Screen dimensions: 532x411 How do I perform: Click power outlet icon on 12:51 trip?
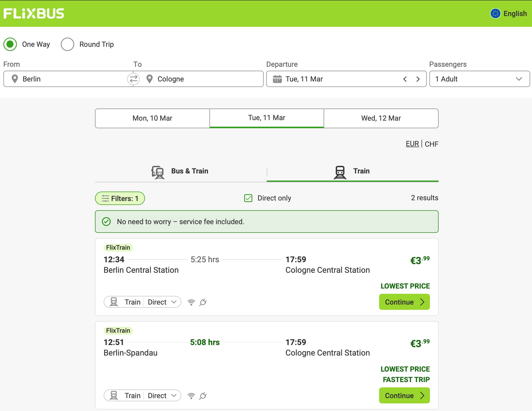pyautogui.click(x=203, y=395)
